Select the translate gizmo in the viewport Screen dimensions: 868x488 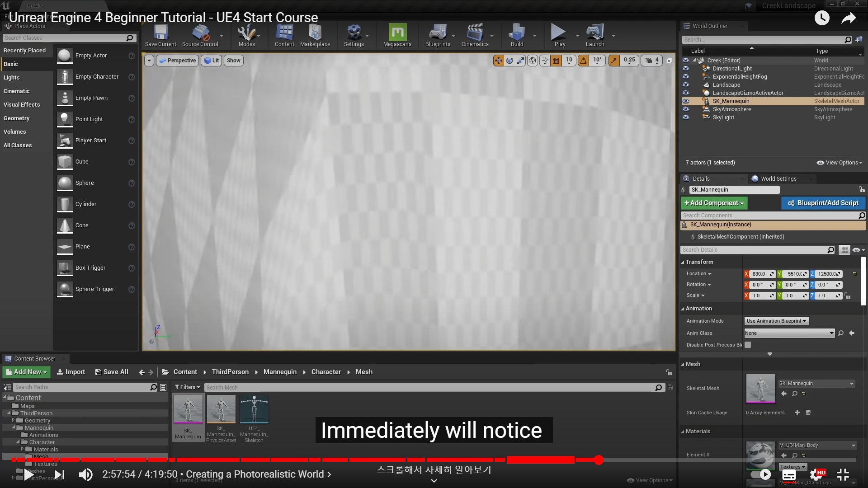click(x=498, y=61)
